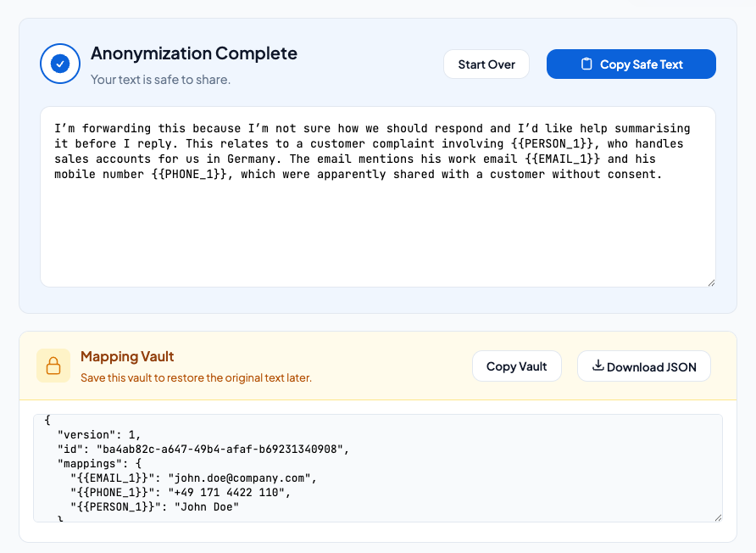Click the blue checkmark completion icon
756x553 pixels.
click(x=60, y=64)
